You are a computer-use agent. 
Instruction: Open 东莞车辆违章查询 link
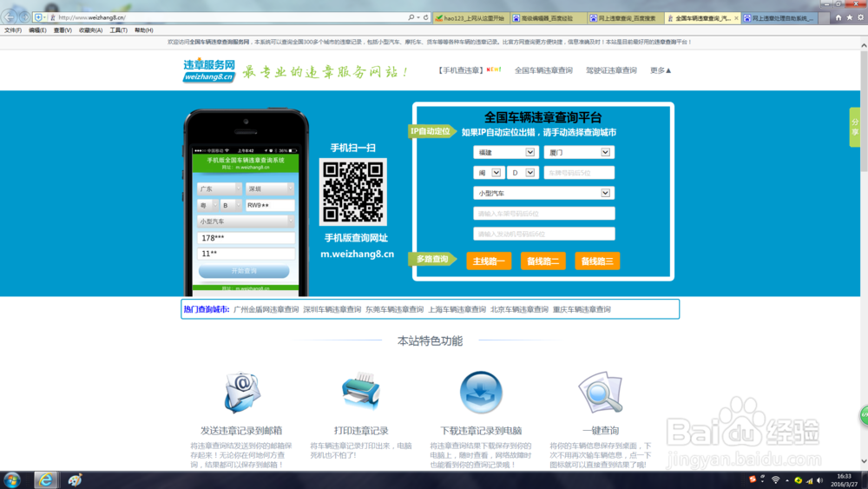[x=395, y=309]
